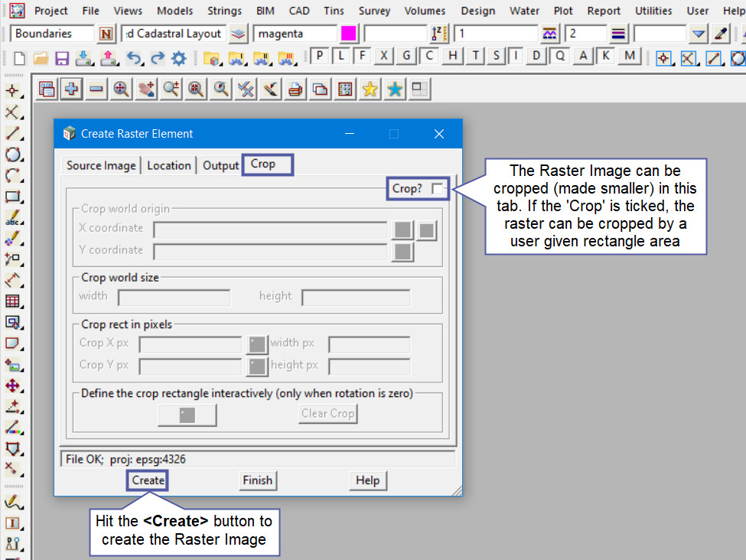Select the Circle tool in left toolbar

tap(13, 155)
